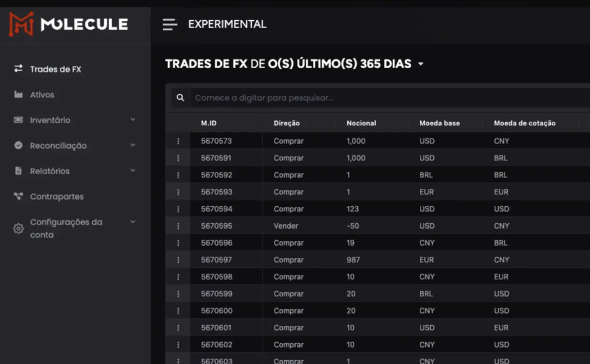Focus the trade search input field
The image size is (590, 364).
373,98
